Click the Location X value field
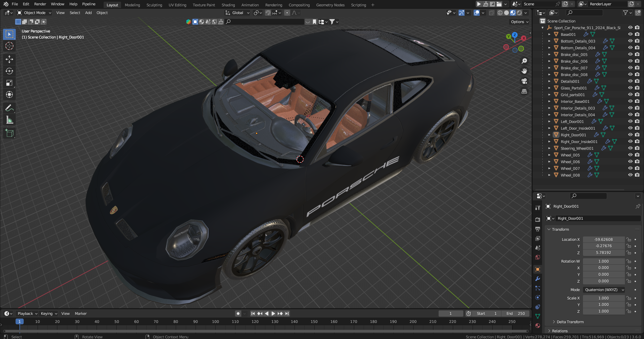The width and height of the screenshot is (644, 339). (x=603, y=240)
